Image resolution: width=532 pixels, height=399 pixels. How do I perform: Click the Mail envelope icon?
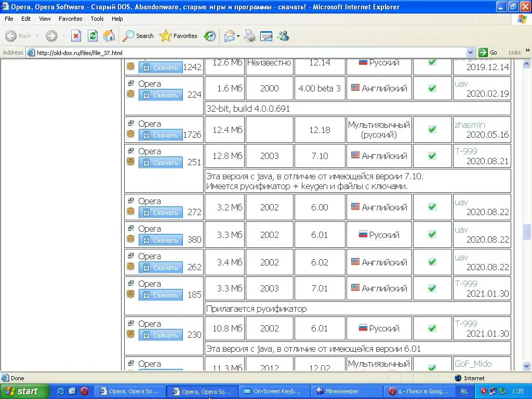click(229, 36)
